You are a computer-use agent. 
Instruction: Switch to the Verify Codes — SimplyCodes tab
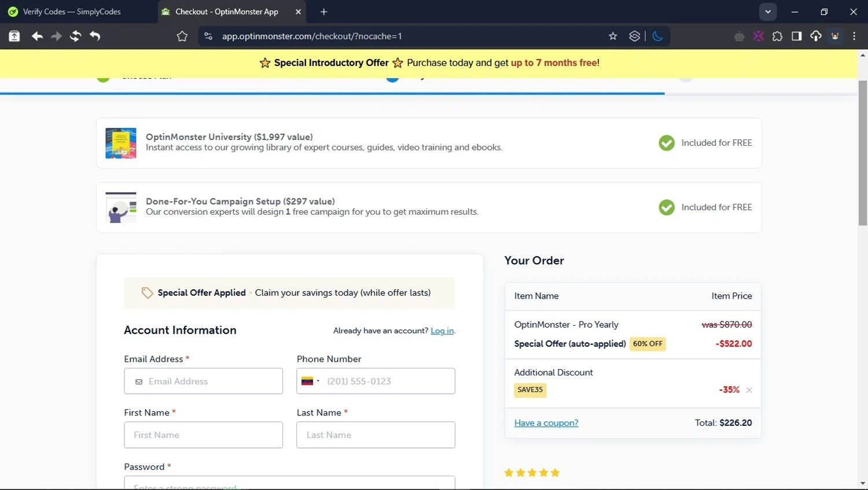[79, 12]
